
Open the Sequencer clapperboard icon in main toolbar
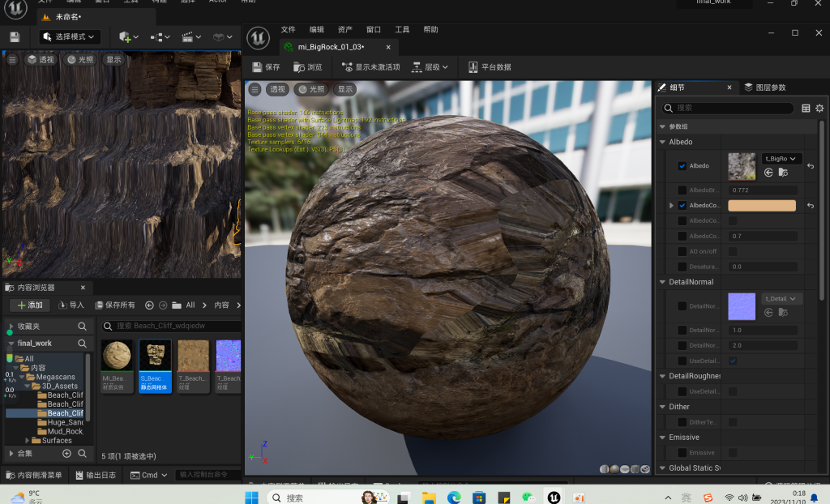[187, 37]
